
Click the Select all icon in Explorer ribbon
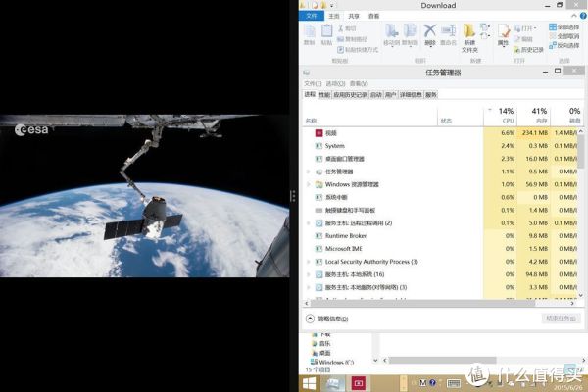(553, 27)
